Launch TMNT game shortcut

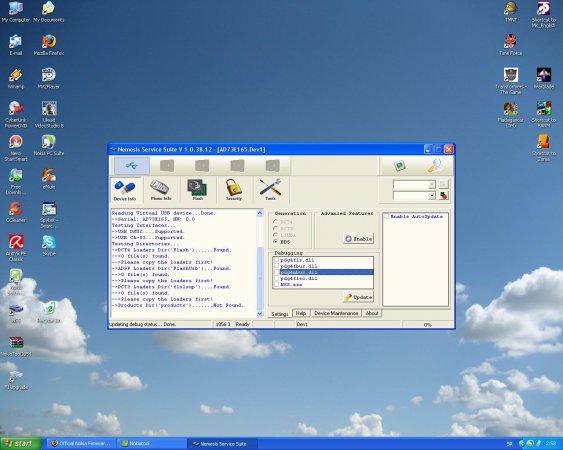click(511, 12)
